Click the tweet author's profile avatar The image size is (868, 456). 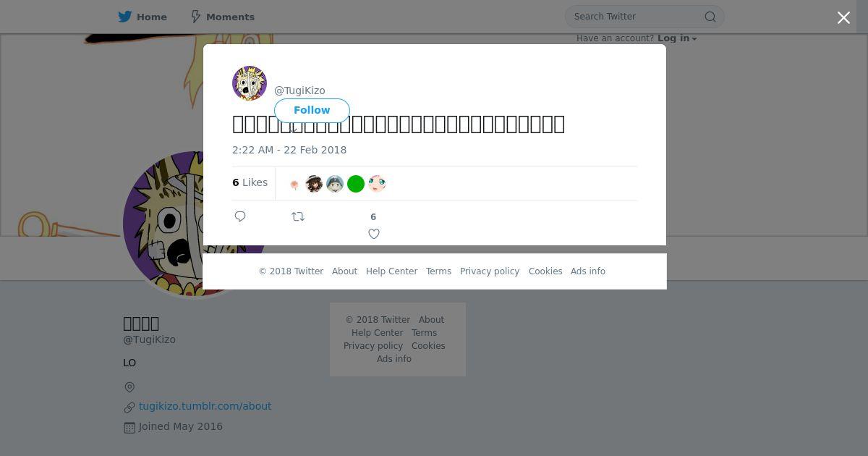(250, 83)
